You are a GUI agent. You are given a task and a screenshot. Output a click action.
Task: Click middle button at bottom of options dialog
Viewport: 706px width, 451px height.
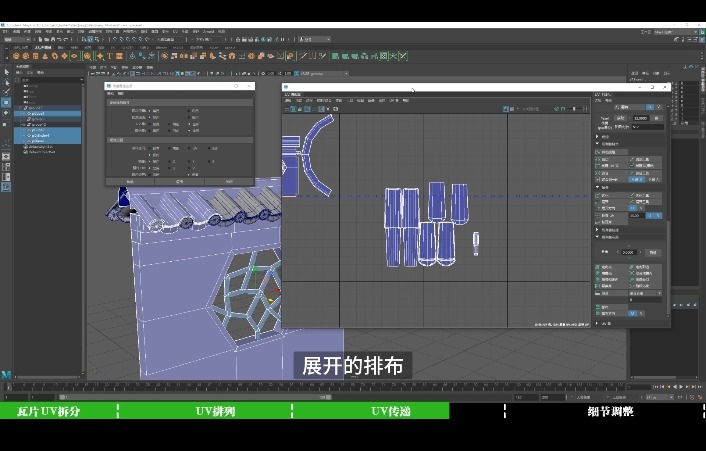point(180,181)
